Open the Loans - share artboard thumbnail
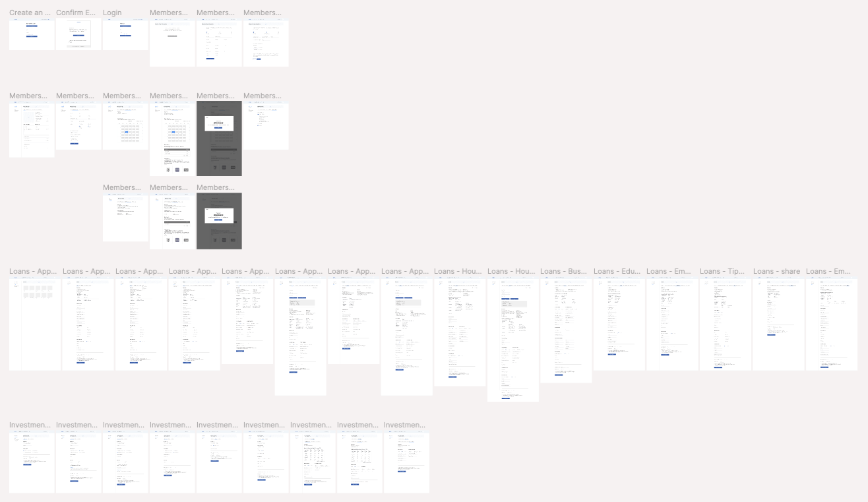Viewport: 868px width, 502px height. tap(779, 324)
